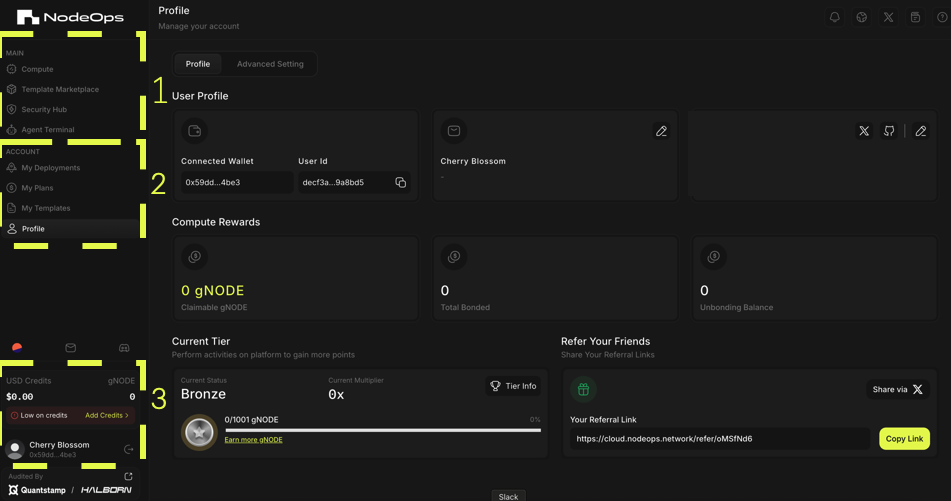Click the referral link field
This screenshot has width=951, height=501.
(x=720, y=439)
